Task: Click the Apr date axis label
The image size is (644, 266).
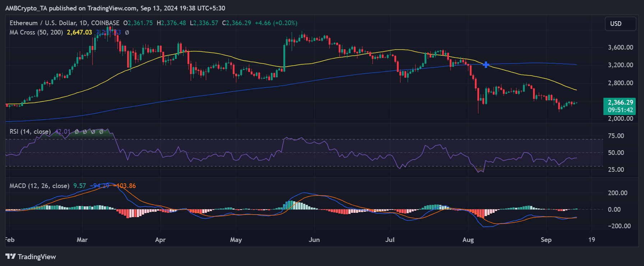Action: [160, 240]
